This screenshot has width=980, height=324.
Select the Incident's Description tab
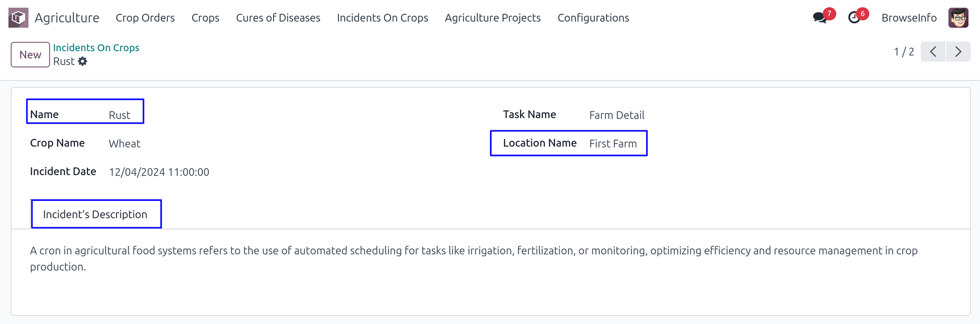pyautogui.click(x=95, y=215)
